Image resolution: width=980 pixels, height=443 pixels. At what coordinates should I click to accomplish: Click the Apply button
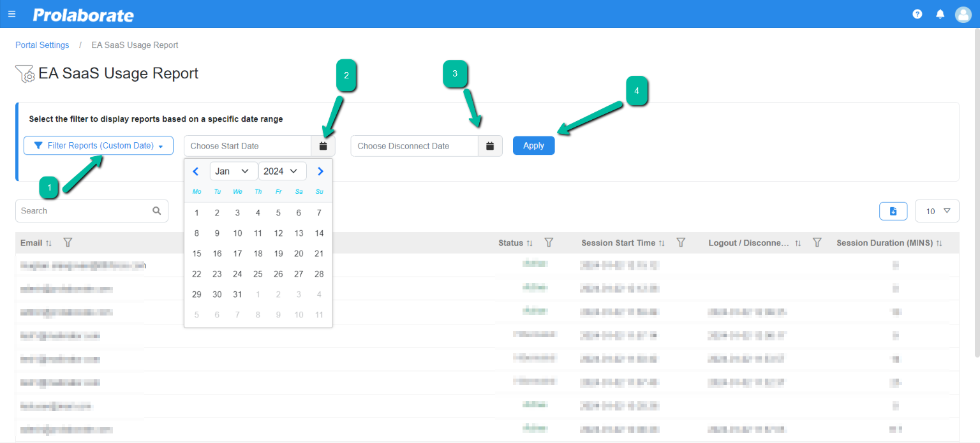(x=533, y=146)
